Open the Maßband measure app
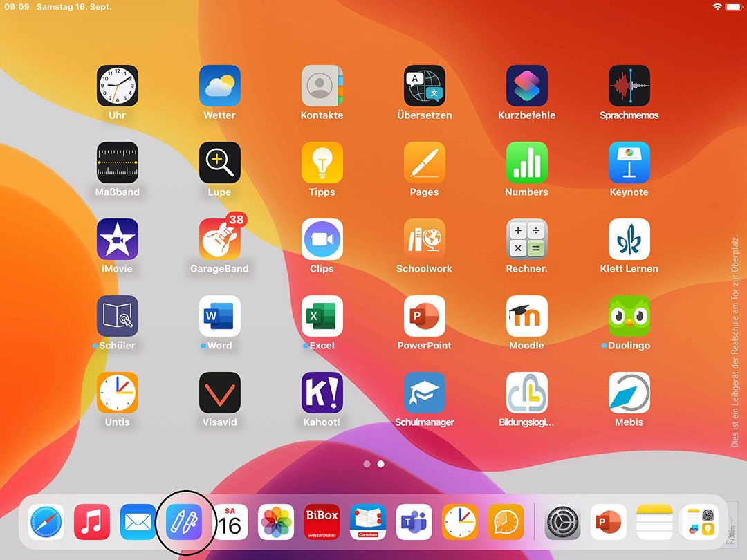The width and height of the screenshot is (747, 560). (117, 162)
